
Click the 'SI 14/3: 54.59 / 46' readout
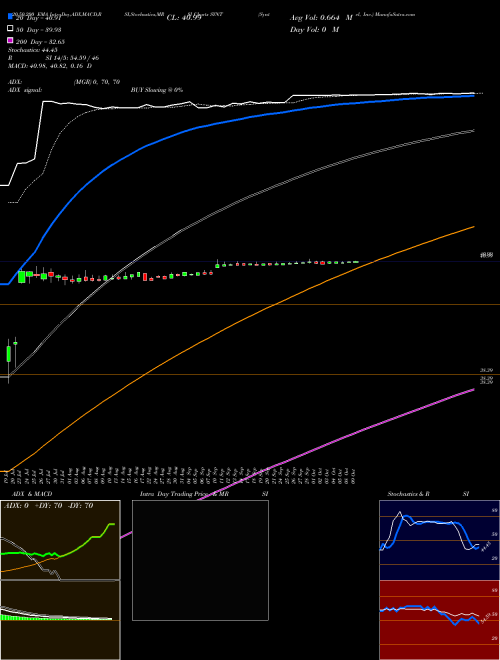[72, 58]
